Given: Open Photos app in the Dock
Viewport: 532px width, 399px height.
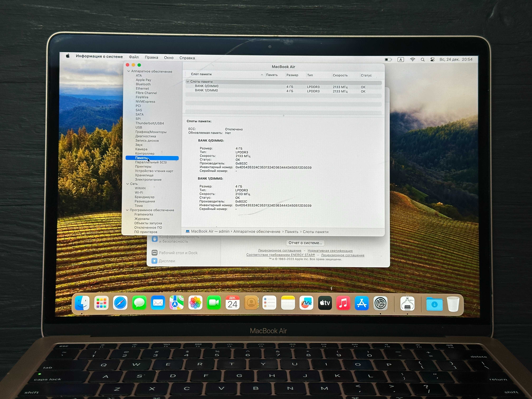Looking at the screenshot, I should click(195, 303).
